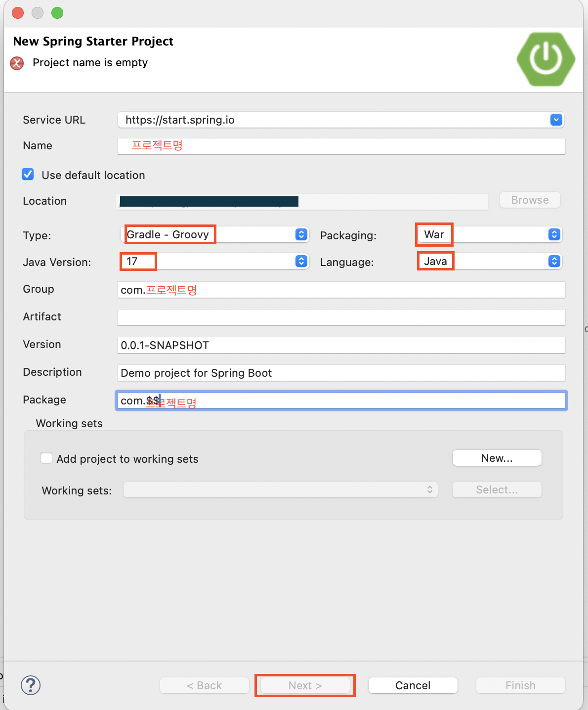Screen dimensions: 588x710
Task: Open the Working sets combo box
Action: click(281, 489)
